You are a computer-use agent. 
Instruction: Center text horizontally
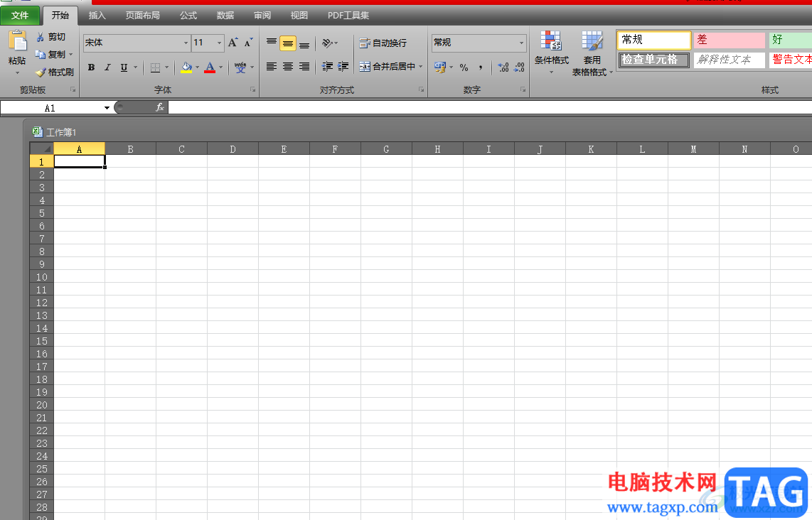coord(288,67)
